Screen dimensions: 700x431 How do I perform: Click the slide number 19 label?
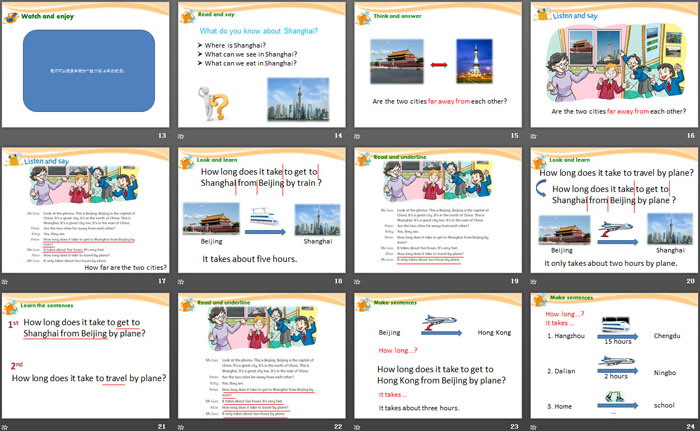click(514, 281)
